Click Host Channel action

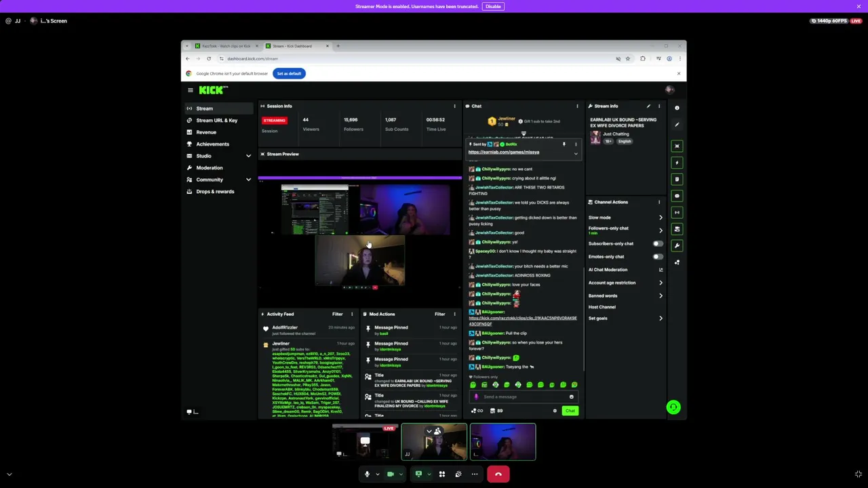602,307
